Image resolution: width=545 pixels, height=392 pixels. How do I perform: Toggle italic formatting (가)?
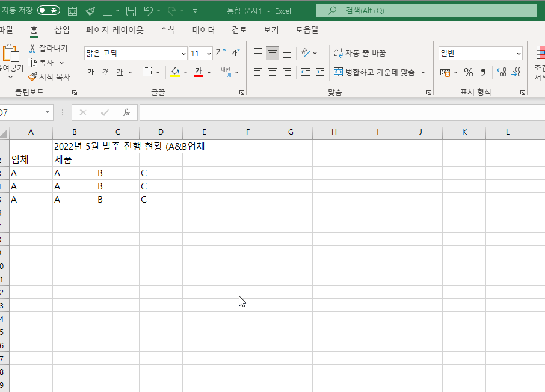pos(105,72)
